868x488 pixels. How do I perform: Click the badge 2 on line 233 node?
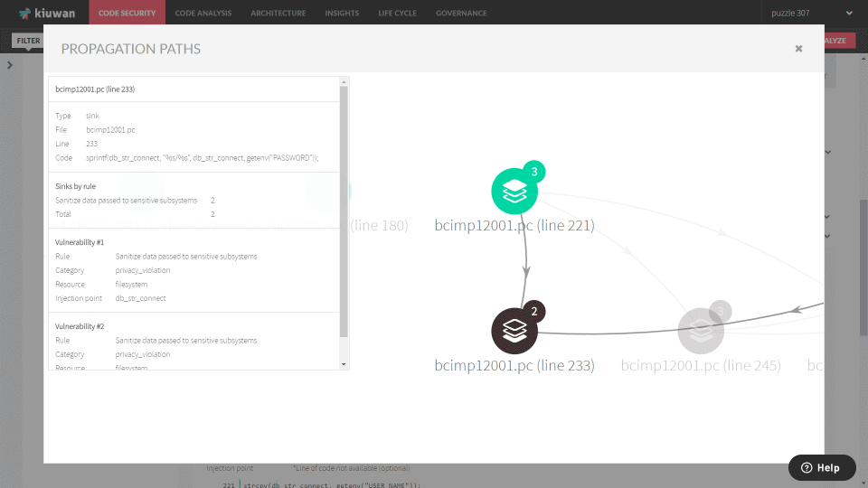click(534, 312)
